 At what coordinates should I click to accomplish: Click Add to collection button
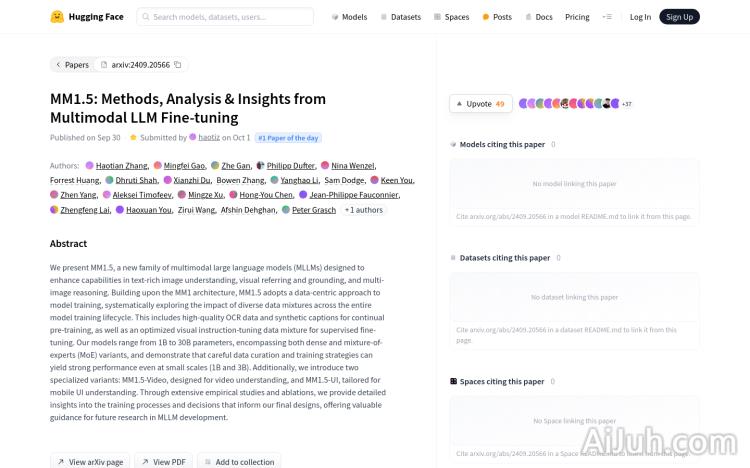click(239, 461)
